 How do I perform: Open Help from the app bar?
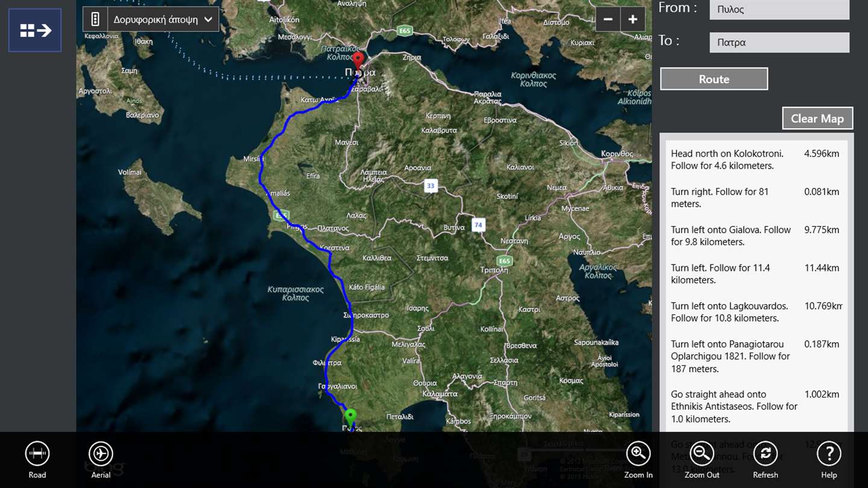coord(829,460)
